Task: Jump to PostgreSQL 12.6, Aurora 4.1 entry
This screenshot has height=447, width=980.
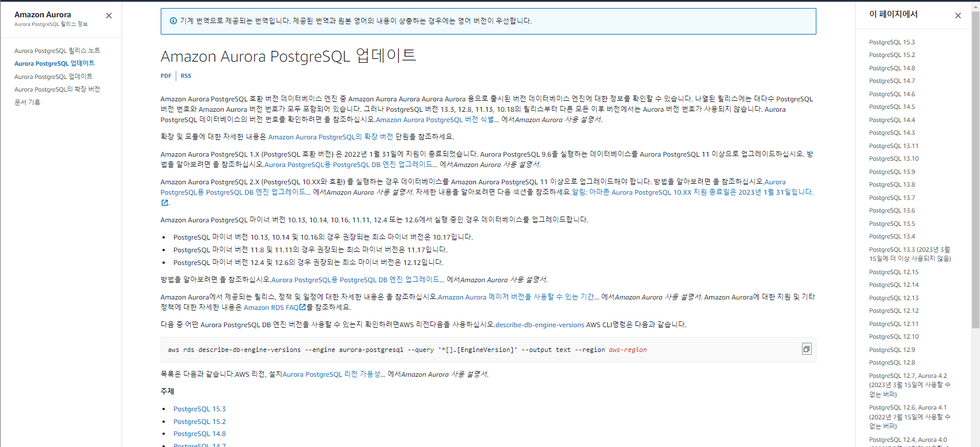Action: 910,416
